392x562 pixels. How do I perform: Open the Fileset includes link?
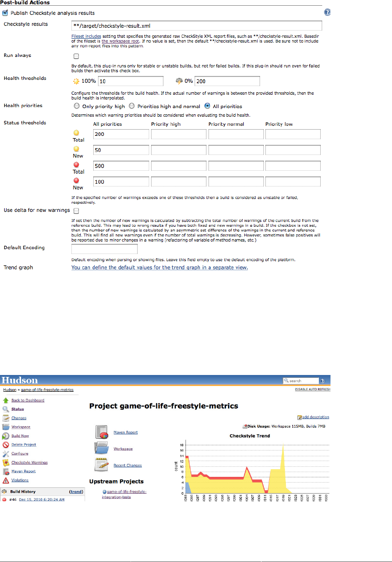86,36
